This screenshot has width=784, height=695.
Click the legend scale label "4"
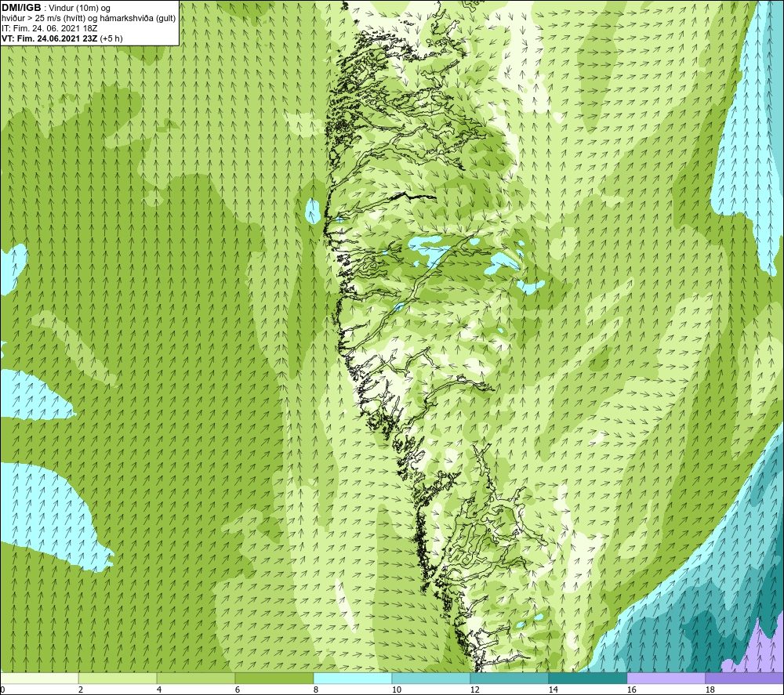(159, 690)
